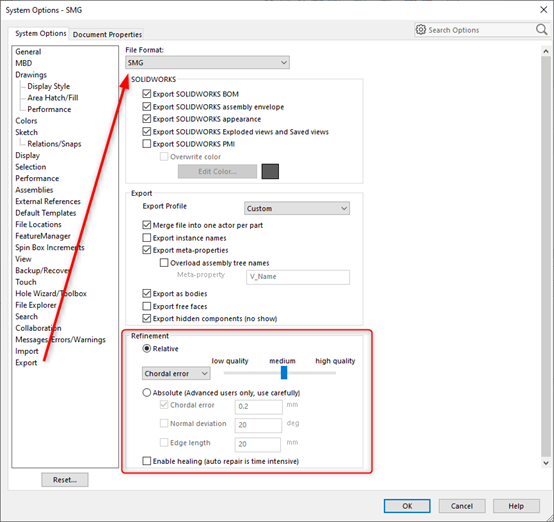This screenshot has height=522, width=554.
Task: Select Relations/Snaps under Sketch
Action: (x=54, y=144)
